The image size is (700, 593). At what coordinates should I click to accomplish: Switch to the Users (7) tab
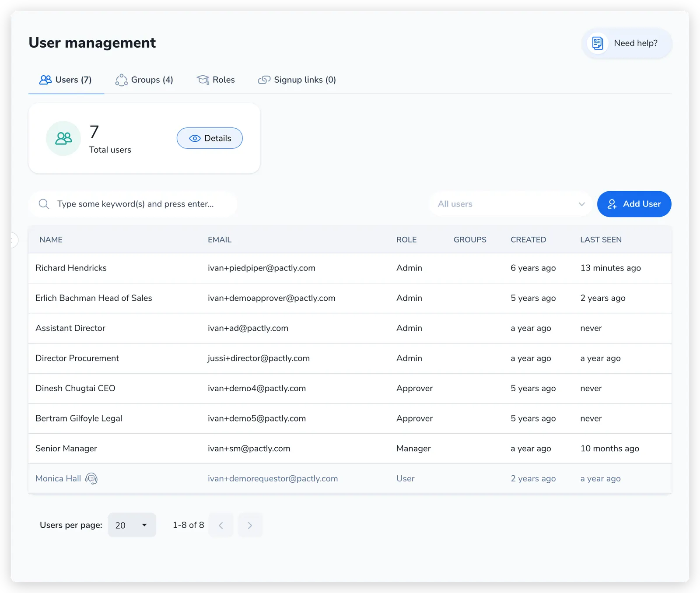(66, 80)
